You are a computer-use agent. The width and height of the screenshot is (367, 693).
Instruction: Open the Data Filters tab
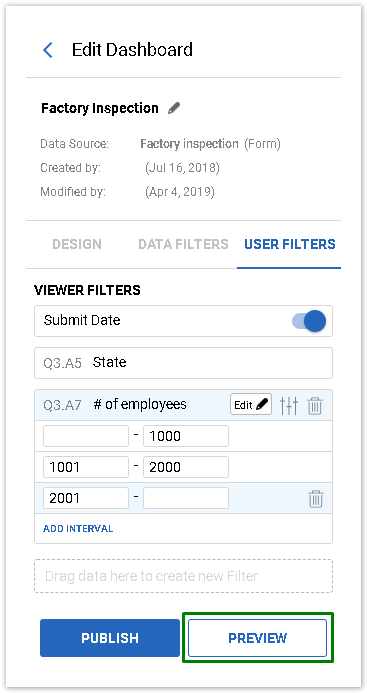click(x=184, y=244)
